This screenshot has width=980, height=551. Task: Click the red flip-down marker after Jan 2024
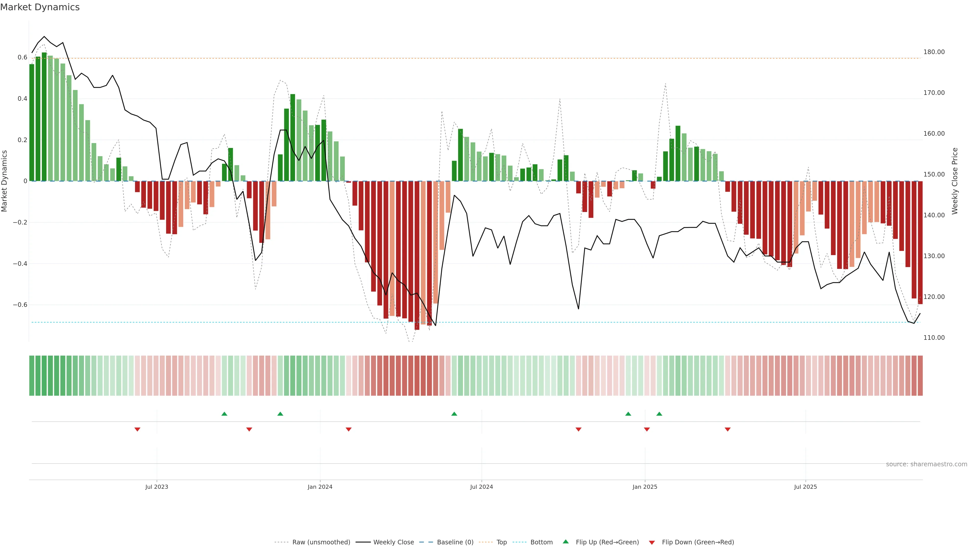point(348,429)
